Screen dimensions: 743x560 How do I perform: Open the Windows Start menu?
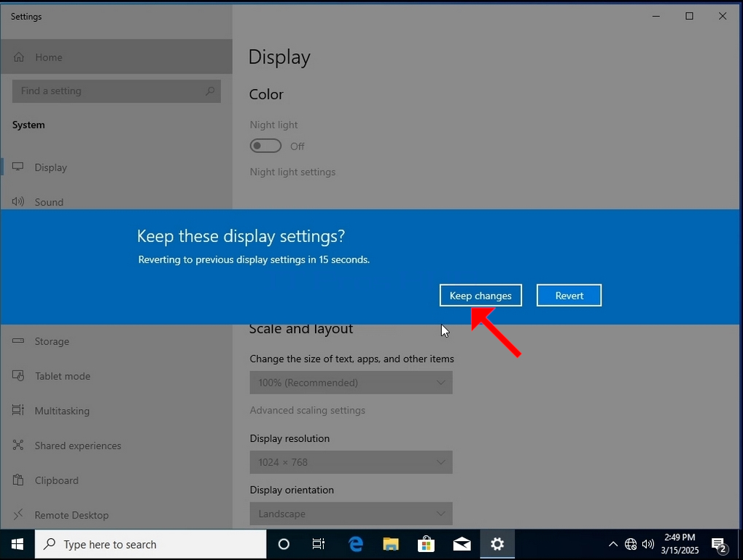tap(17, 545)
